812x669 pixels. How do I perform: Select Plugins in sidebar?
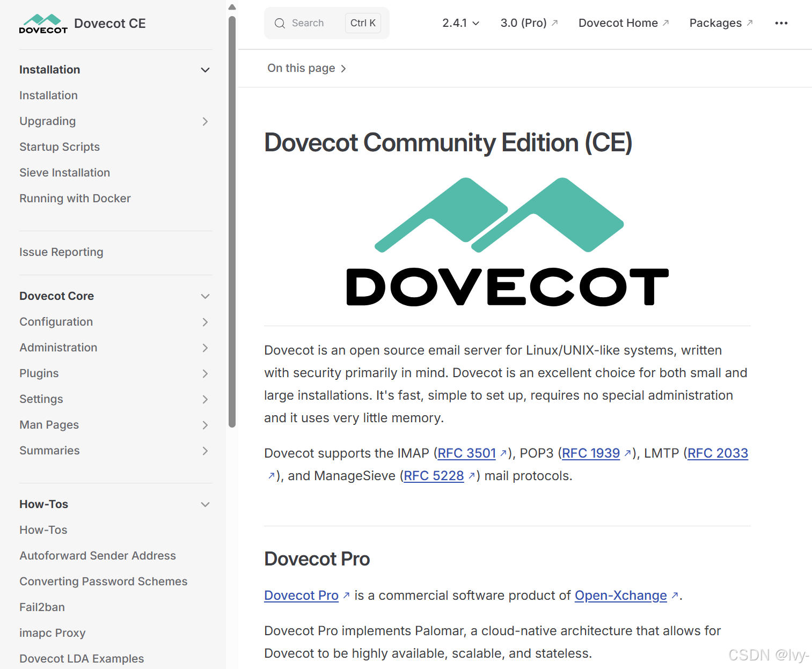[39, 373]
